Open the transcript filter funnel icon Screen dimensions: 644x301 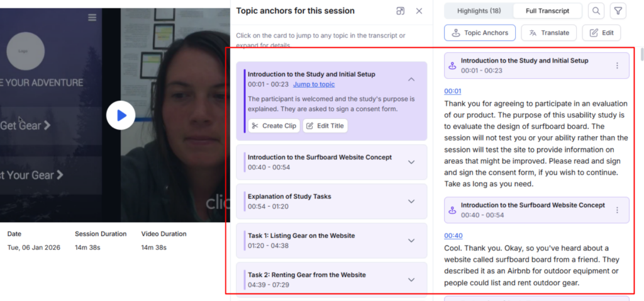coord(618,11)
